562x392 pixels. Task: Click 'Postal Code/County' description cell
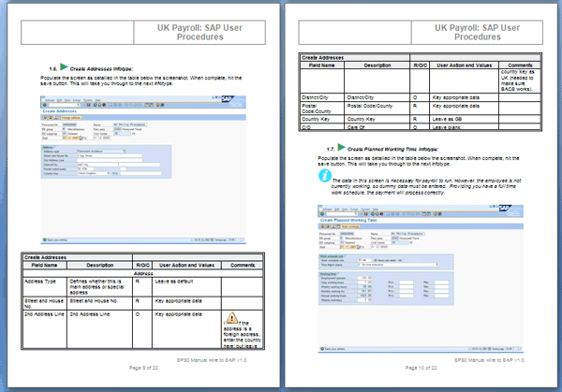click(377, 109)
